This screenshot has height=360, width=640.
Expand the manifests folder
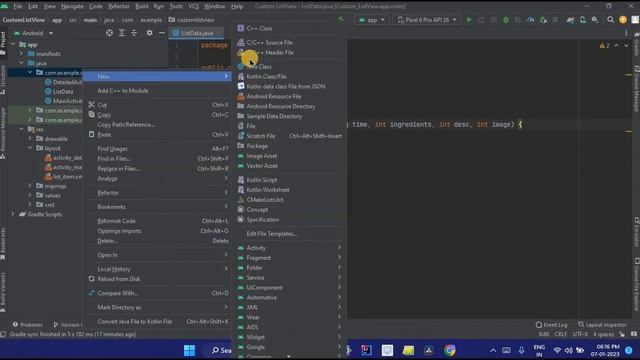click(22, 53)
